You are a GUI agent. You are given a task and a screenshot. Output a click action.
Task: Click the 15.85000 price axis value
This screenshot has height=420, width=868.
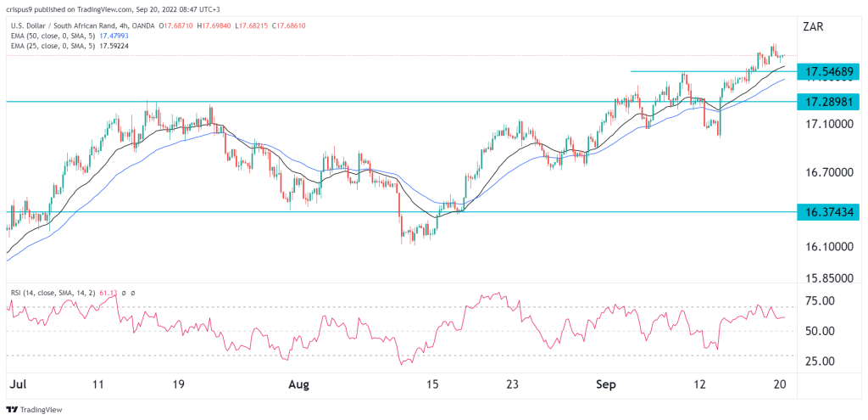click(829, 277)
